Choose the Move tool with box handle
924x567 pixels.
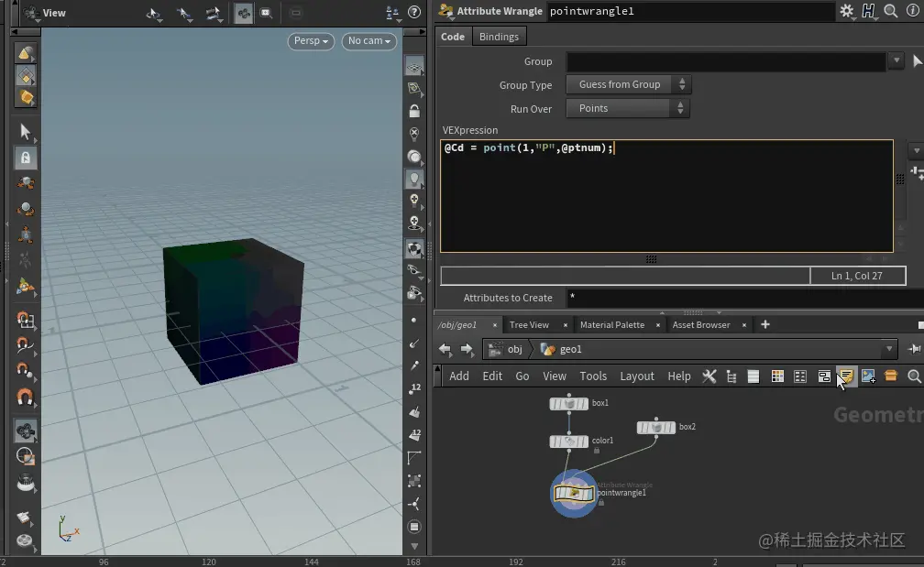pyautogui.click(x=25, y=183)
